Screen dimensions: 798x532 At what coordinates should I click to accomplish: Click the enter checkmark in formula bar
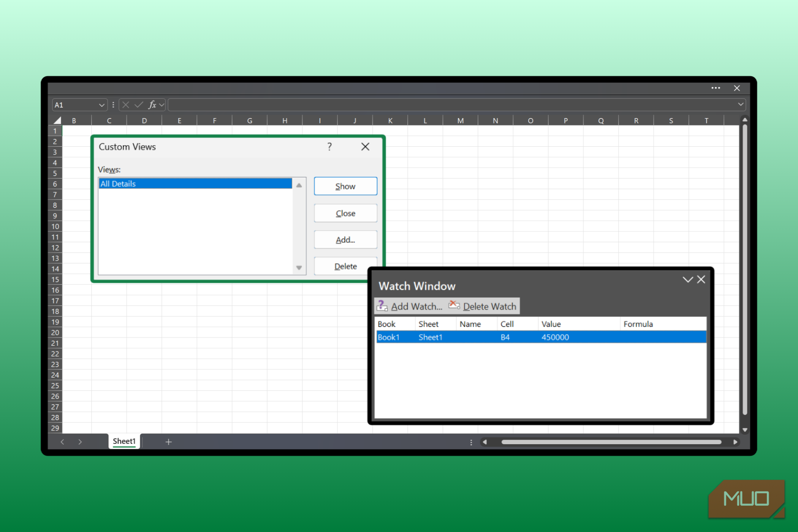click(x=139, y=105)
